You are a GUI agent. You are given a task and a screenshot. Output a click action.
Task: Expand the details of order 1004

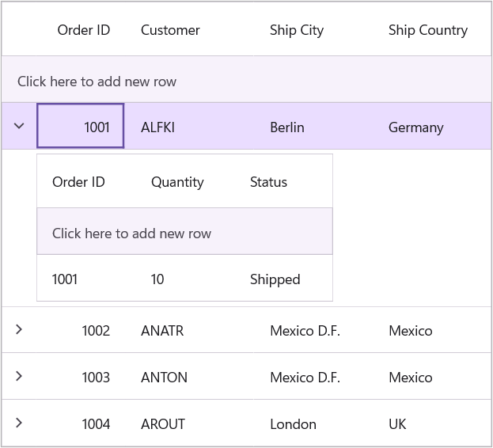(20, 423)
